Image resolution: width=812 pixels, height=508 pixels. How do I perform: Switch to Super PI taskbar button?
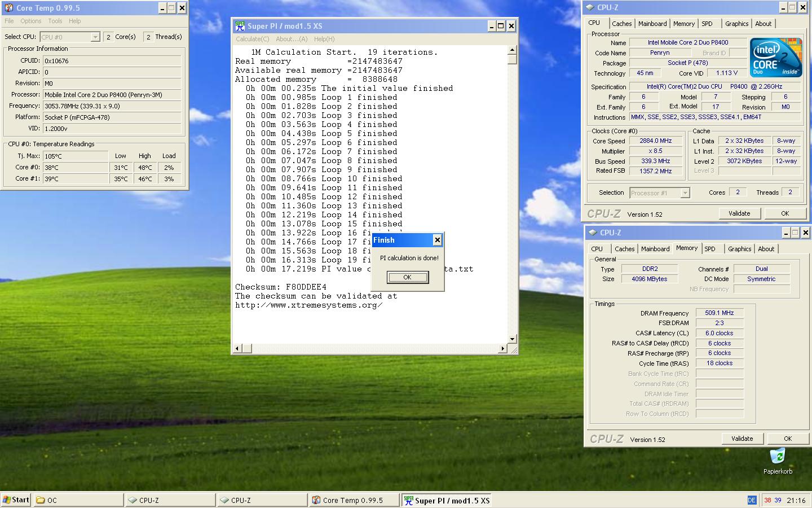click(447, 500)
